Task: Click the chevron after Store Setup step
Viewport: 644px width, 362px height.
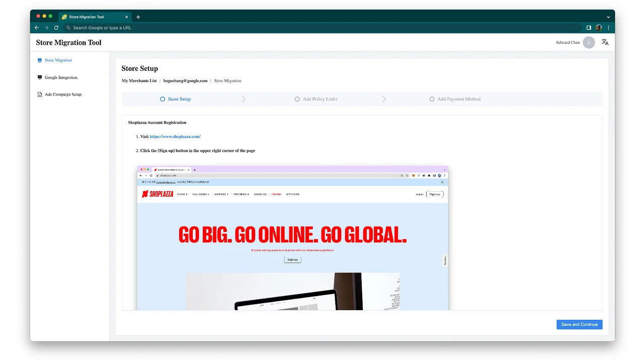Action: click(x=244, y=99)
